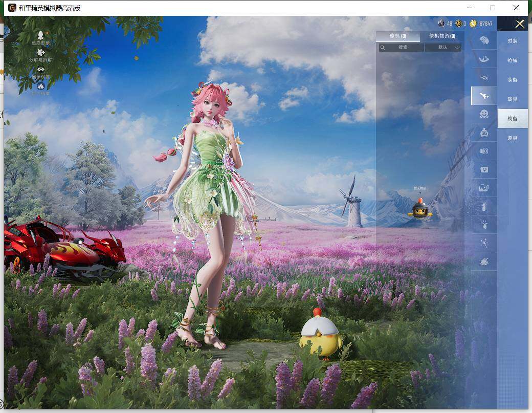This screenshot has height=413, width=532.
Task: Select the 战备 tab
Action: 513,118
